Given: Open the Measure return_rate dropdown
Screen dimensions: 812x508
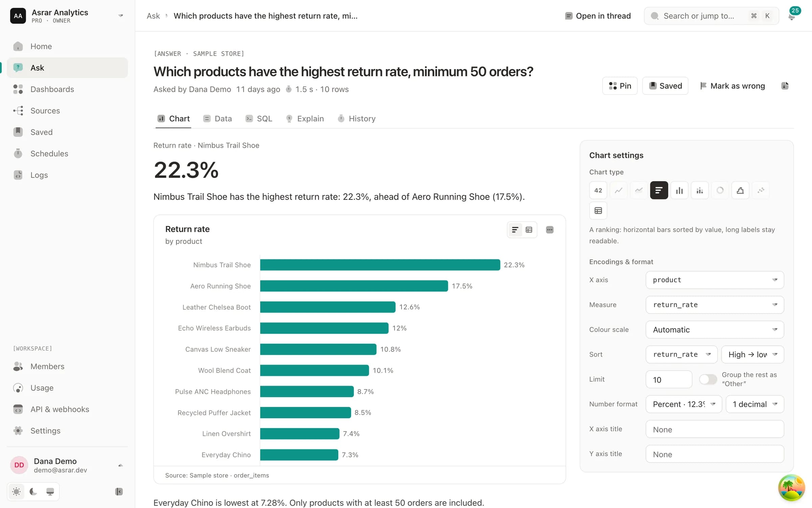Looking at the screenshot, I should click(x=715, y=305).
